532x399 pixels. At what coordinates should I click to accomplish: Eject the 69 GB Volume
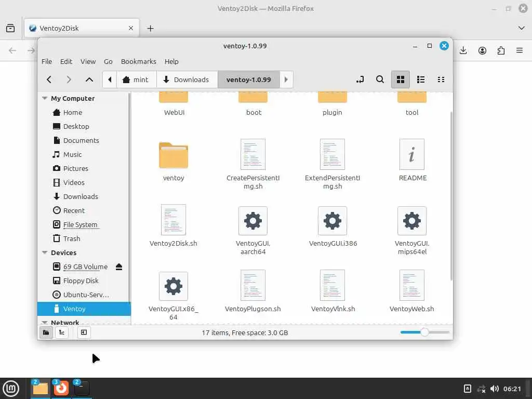click(x=119, y=267)
